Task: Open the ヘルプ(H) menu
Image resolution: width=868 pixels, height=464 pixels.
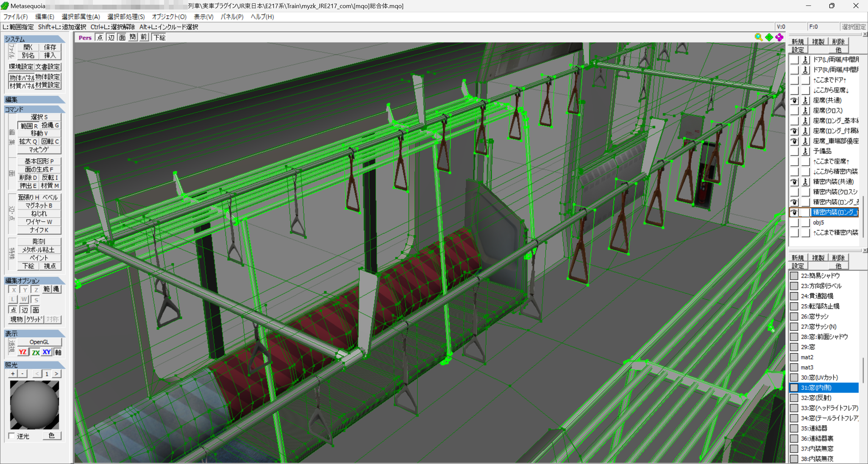Action: pos(262,17)
